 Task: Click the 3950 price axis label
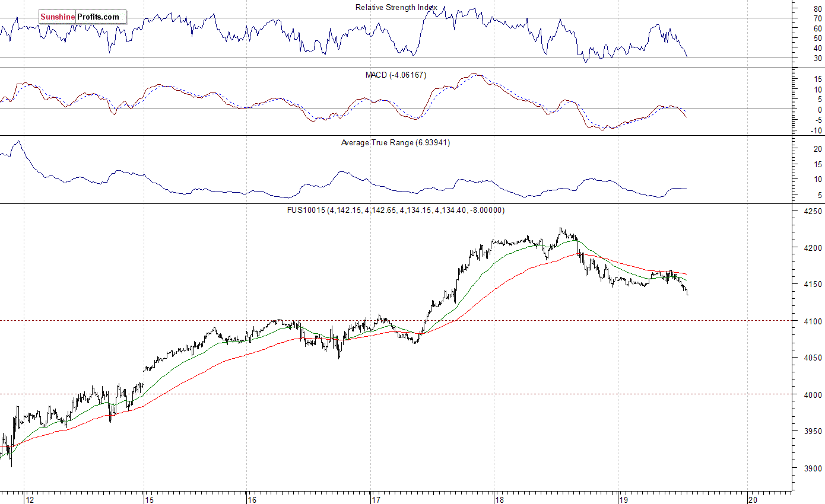(x=813, y=432)
